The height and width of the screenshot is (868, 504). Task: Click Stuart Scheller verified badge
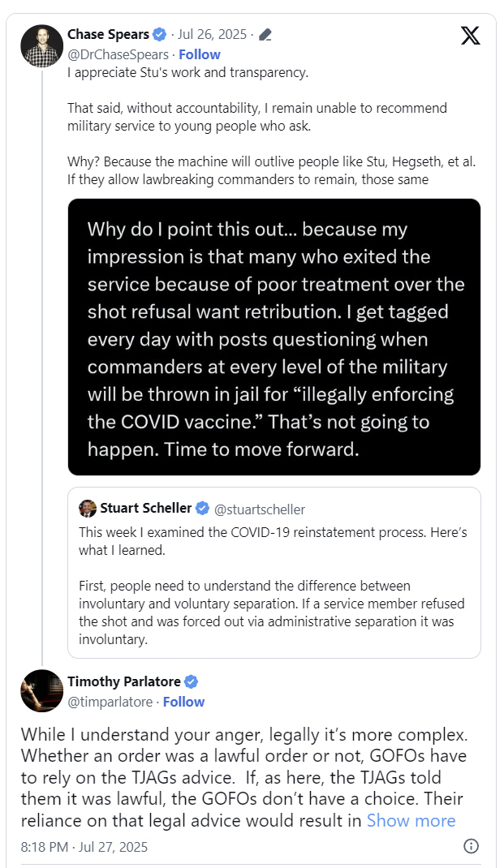[x=203, y=508]
